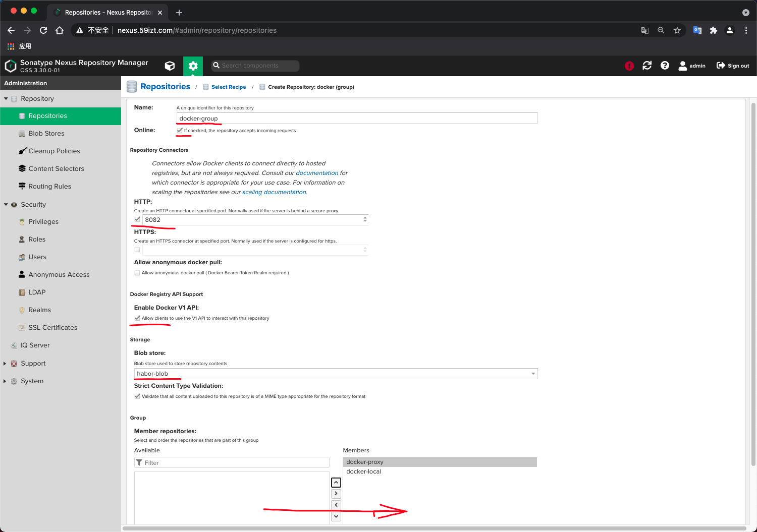Open SSL Certificates in sidebar

pos(61,328)
